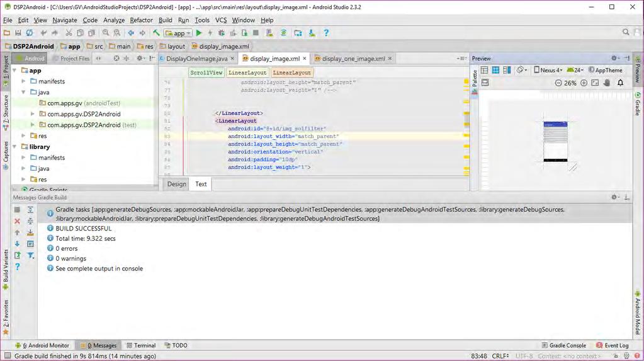This screenshot has width=644, height=361.
Task: Open the API 24 version dropdown
Action: [x=575, y=71]
